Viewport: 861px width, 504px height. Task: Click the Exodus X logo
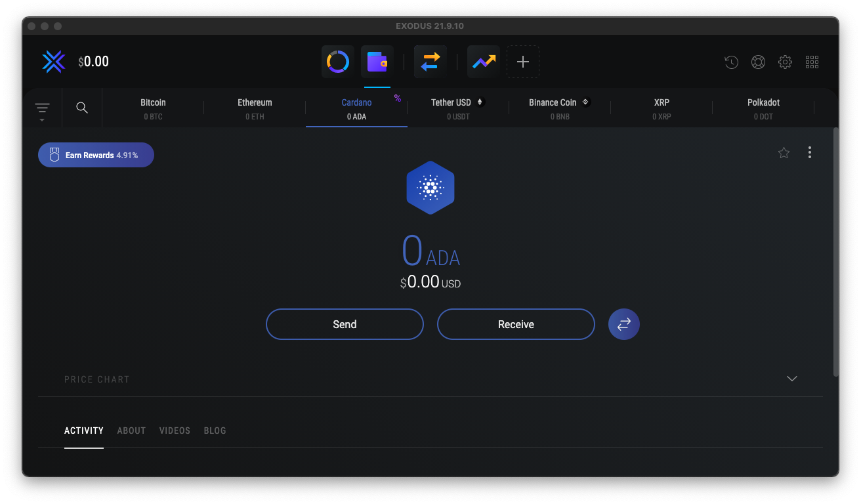[x=53, y=62]
